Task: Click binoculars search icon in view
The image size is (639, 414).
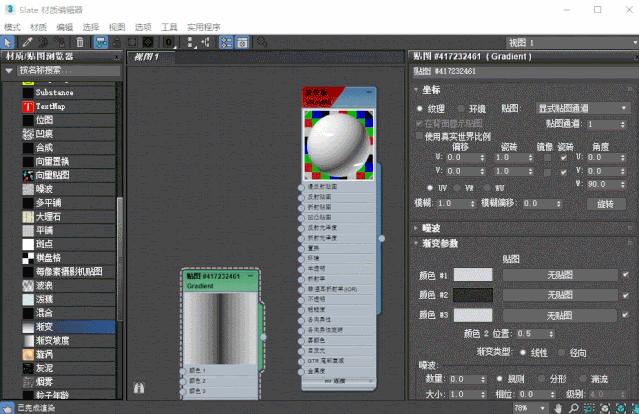Action: pyautogui.click(x=139, y=388)
